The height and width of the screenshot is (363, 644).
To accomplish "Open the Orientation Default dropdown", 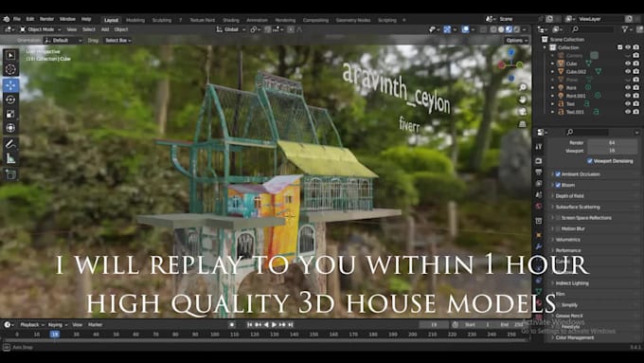I will coord(63,41).
